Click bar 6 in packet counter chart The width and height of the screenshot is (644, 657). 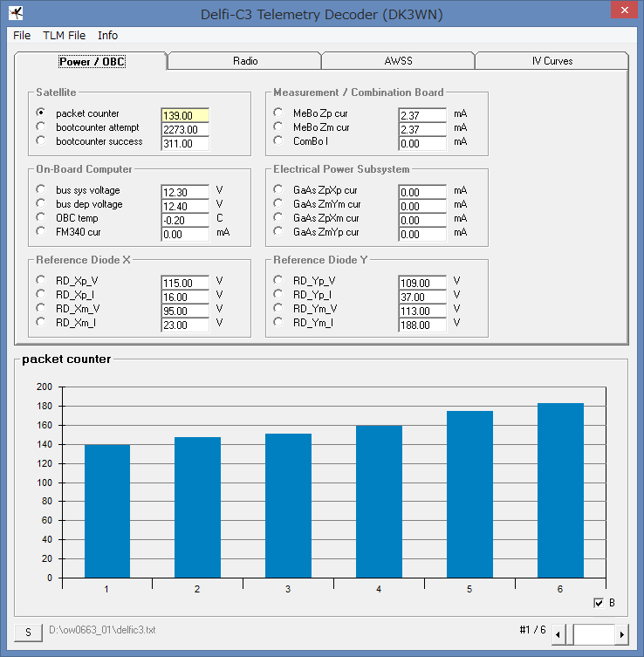click(560, 490)
